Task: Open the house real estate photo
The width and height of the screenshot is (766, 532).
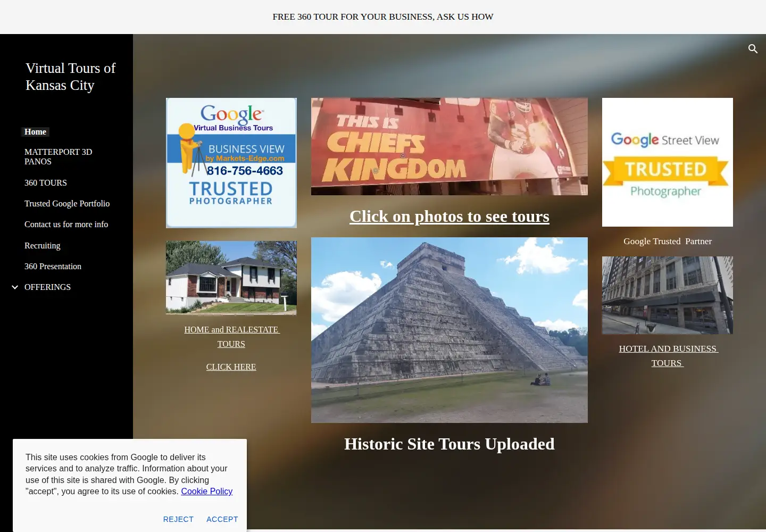Action: pos(231,278)
